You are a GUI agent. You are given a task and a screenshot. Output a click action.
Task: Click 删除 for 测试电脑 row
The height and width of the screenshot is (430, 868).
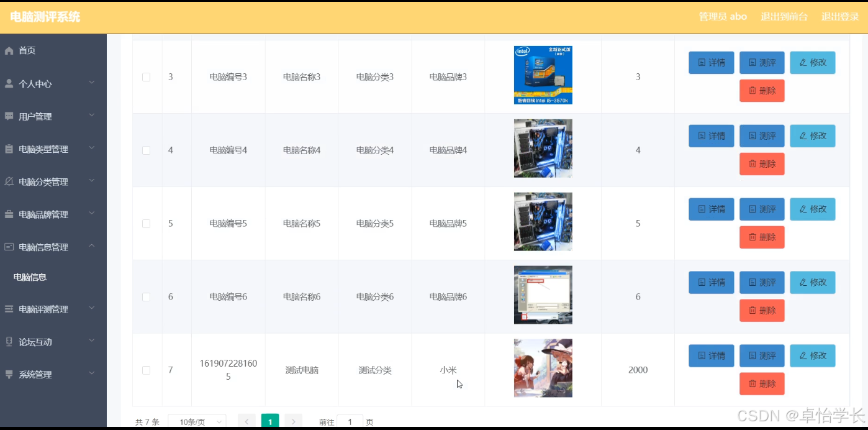pyautogui.click(x=762, y=384)
